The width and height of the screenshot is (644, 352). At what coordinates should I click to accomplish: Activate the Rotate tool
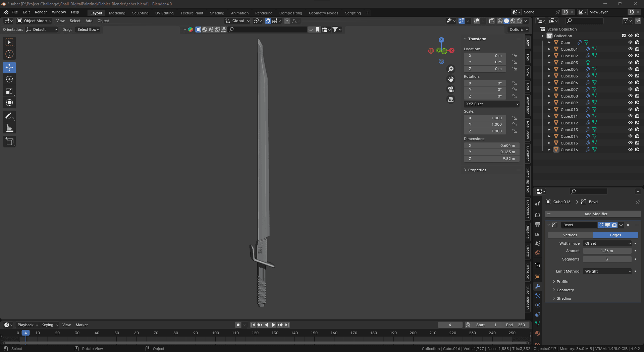(x=9, y=79)
